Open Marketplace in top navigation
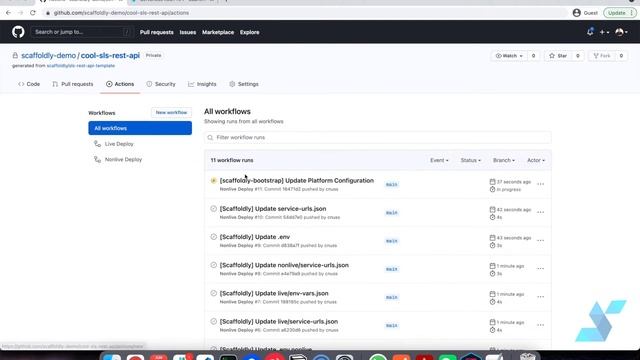The height and width of the screenshot is (360, 640). point(218,32)
